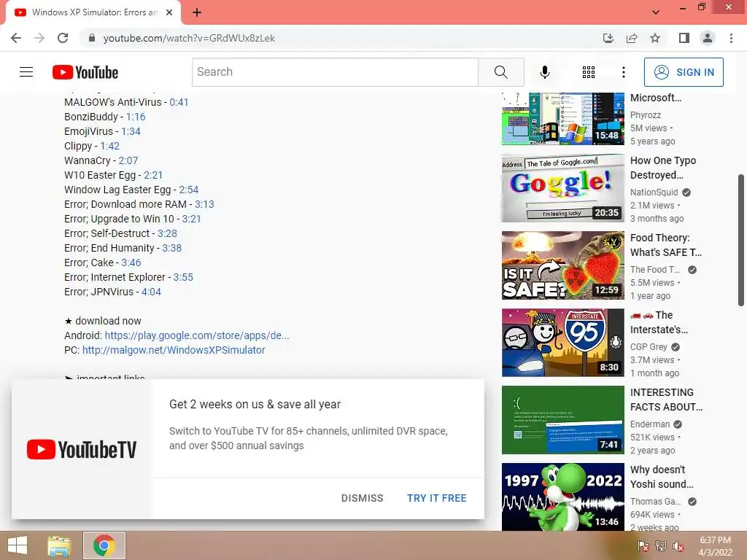Jump to Self-Destruct timestamp 3:28
747x560 pixels.
tap(167, 233)
